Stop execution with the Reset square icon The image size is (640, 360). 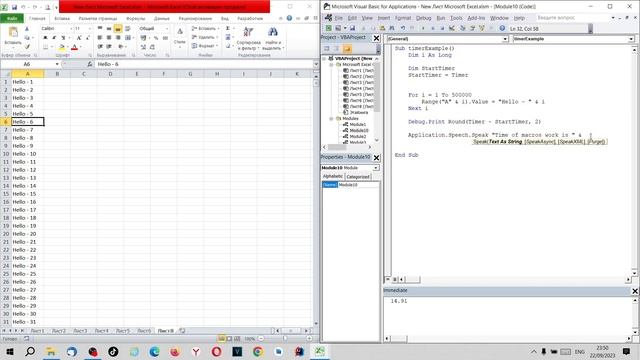click(x=442, y=28)
